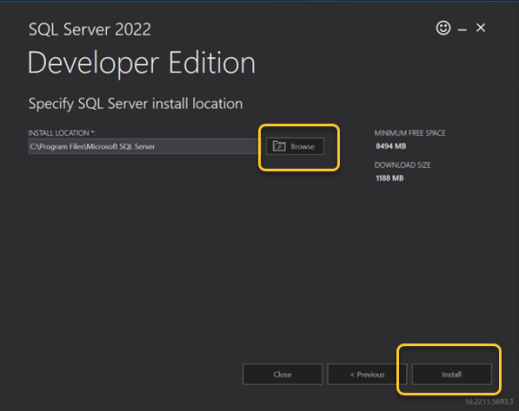This screenshot has width=519, height=411.
Task: Select the 8494 MB free space value
Action: (391, 146)
